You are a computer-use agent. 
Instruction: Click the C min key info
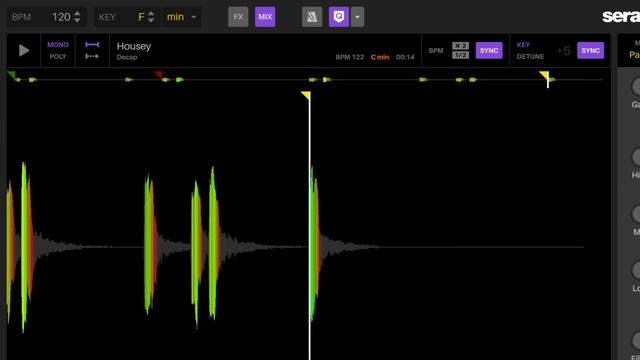380,57
